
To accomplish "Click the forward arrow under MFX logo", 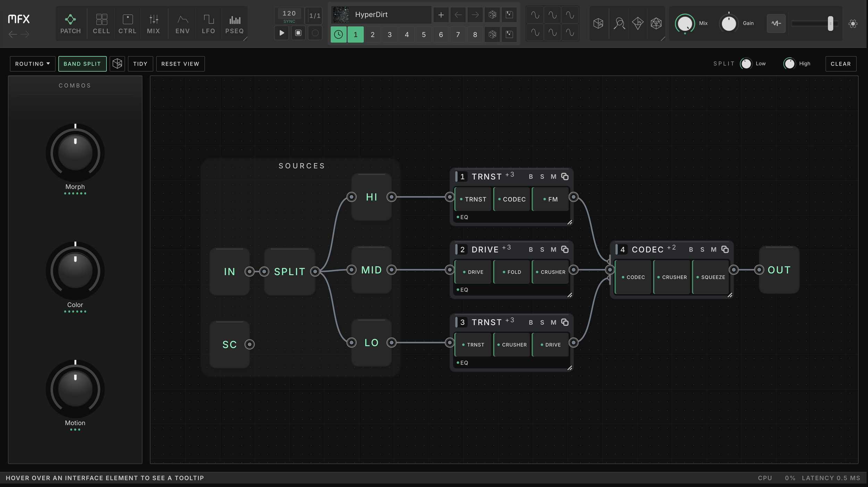I will tap(25, 34).
